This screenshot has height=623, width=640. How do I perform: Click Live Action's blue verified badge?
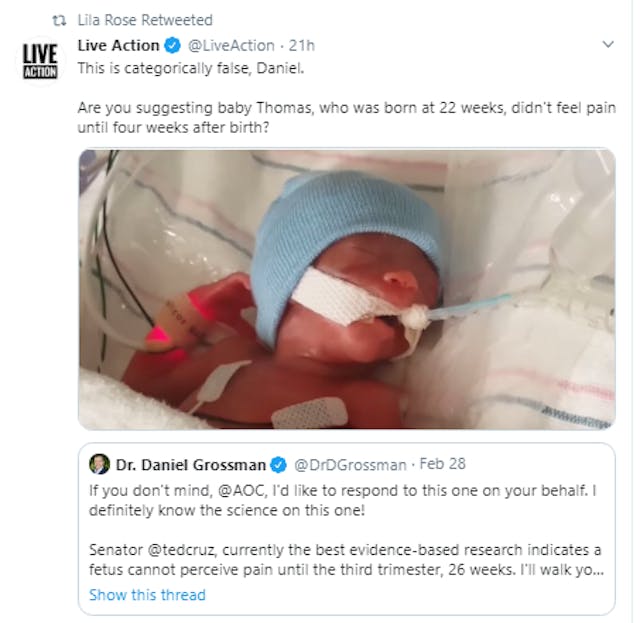coord(173,46)
